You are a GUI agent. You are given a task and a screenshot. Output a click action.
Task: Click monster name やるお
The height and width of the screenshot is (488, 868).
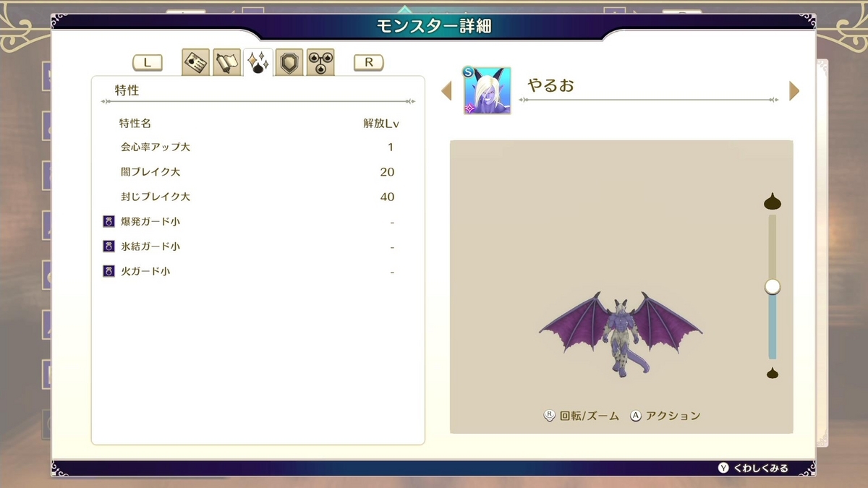pos(550,85)
